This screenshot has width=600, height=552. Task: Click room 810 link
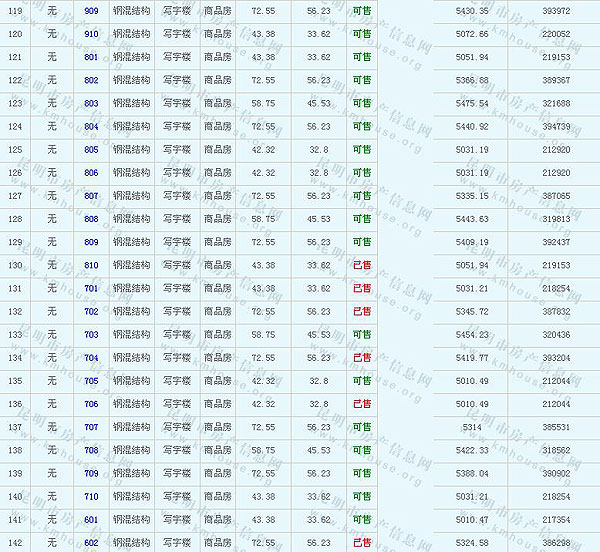click(91, 265)
